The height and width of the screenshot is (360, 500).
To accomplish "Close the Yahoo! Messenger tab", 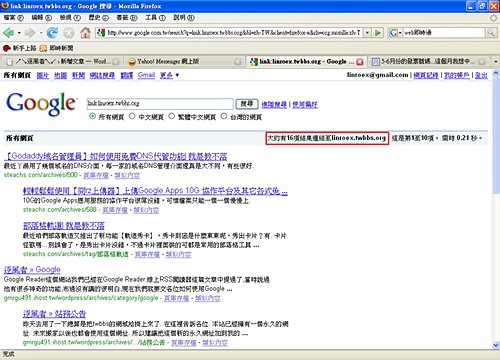I will pyautogui.click(x=238, y=62).
